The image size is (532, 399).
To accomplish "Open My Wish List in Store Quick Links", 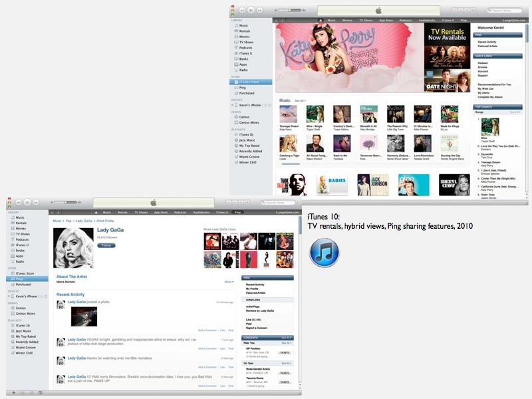I will (485, 88).
